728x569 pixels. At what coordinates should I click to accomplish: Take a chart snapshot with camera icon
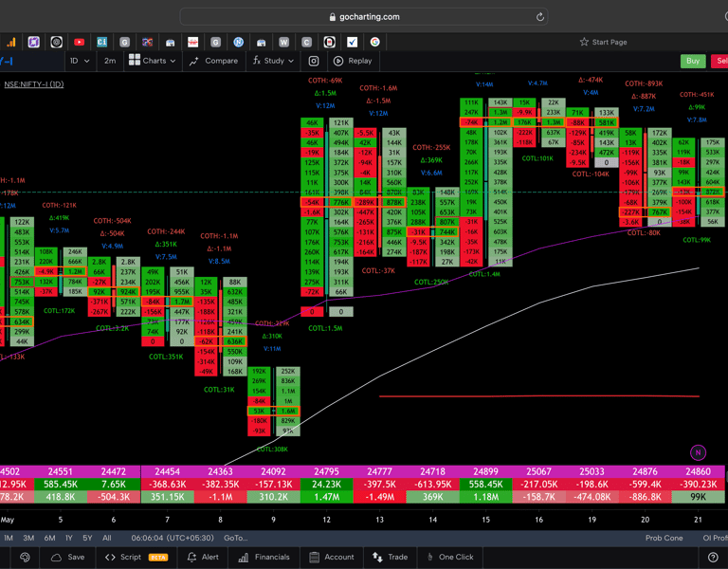314,61
